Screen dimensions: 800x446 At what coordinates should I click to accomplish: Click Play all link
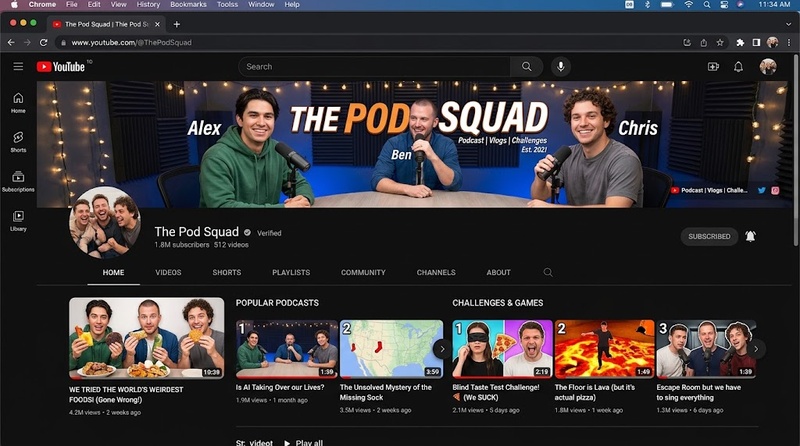[304, 442]
